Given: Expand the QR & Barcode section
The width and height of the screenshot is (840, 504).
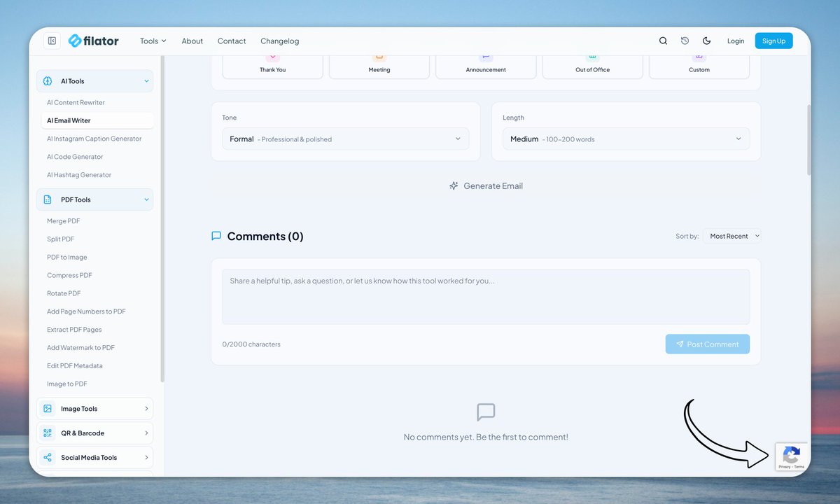Looking at the screenshot, I should 94,433.
